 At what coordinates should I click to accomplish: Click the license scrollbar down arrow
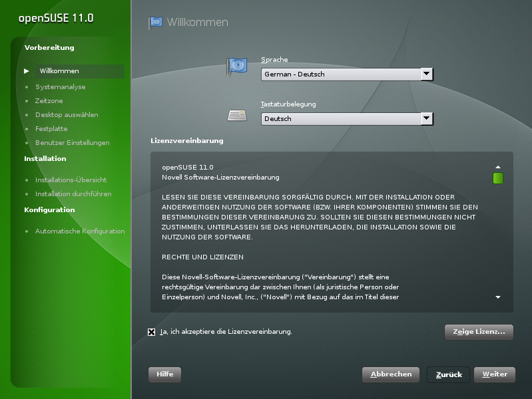[x=498, y=297]
